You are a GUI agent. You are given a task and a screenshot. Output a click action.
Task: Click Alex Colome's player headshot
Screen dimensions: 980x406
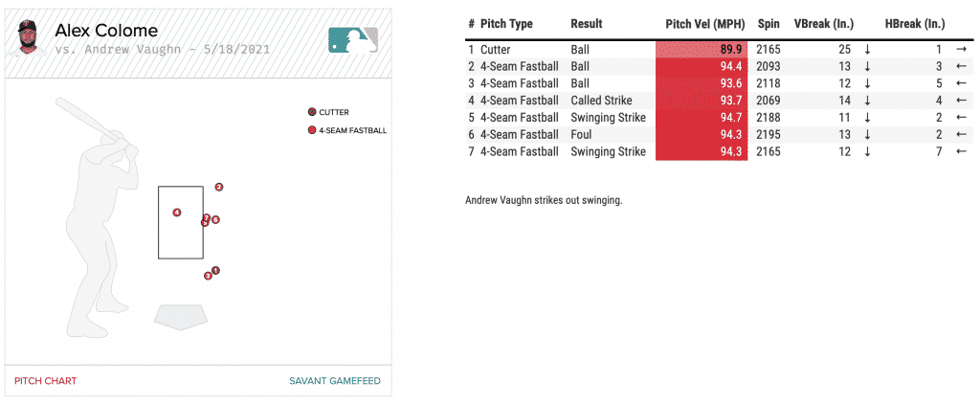(32, 38)
